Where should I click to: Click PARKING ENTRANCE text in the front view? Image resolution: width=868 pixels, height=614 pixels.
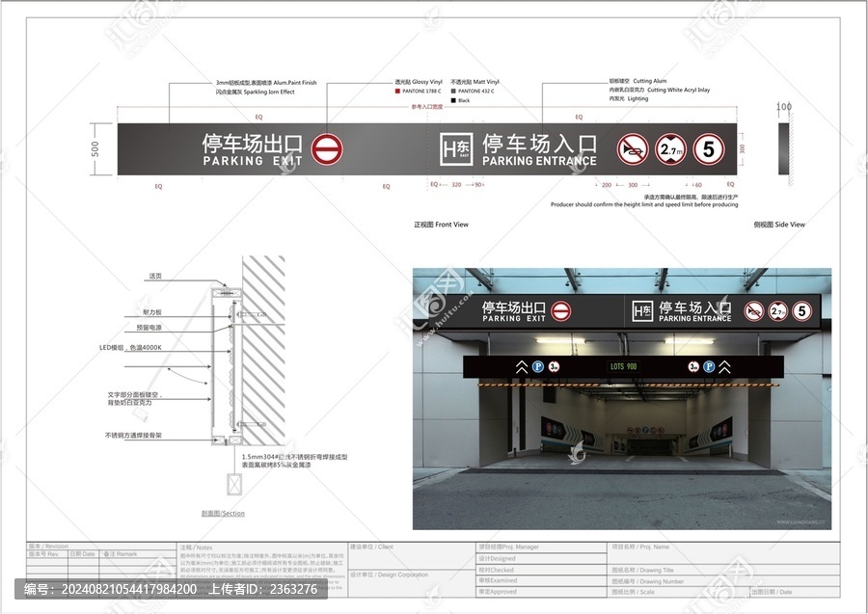540,161
